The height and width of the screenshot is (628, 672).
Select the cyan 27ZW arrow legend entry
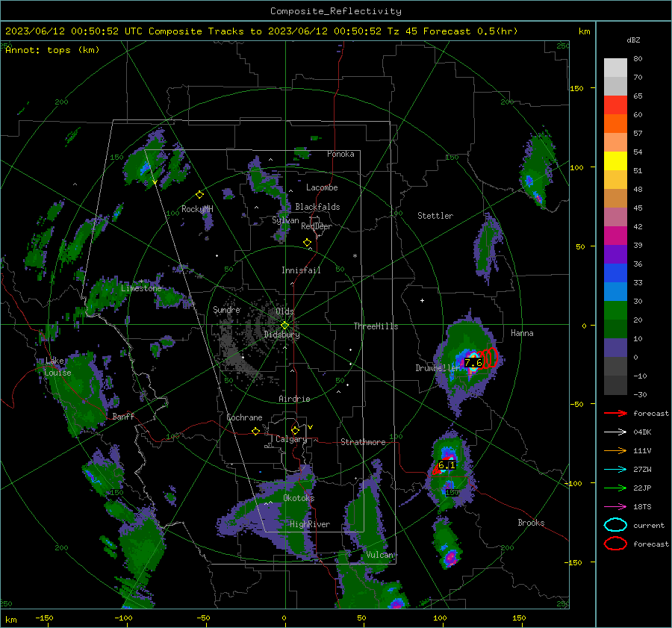click(615, 470)
